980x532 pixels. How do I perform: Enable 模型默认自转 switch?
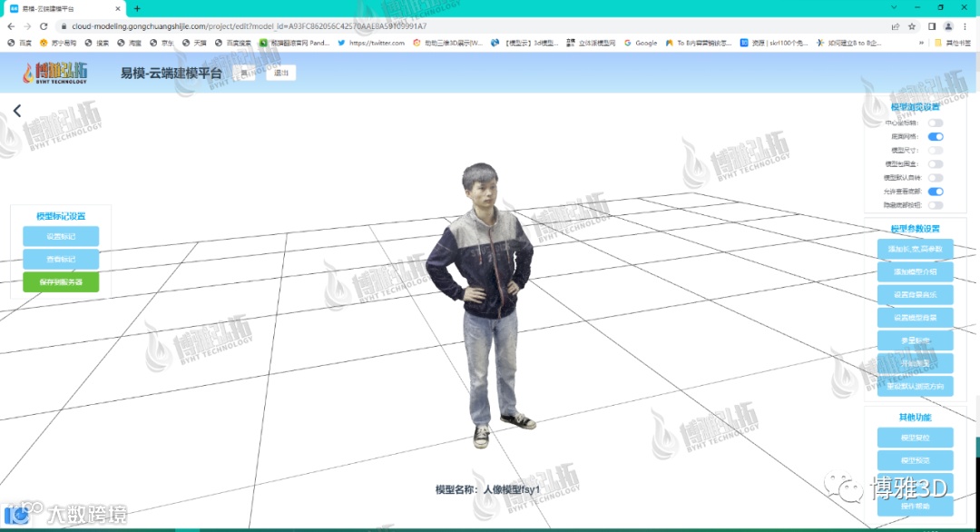935,178
